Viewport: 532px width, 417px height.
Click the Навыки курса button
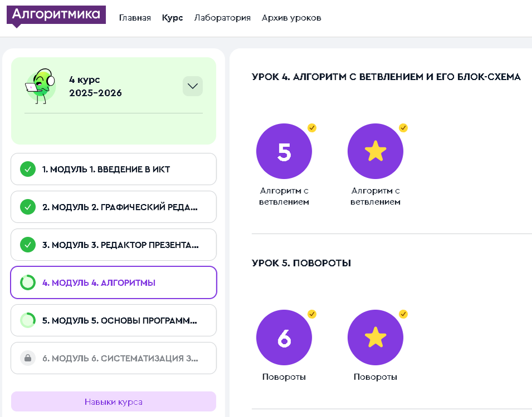pyautogui.click(x=113, y=401)
